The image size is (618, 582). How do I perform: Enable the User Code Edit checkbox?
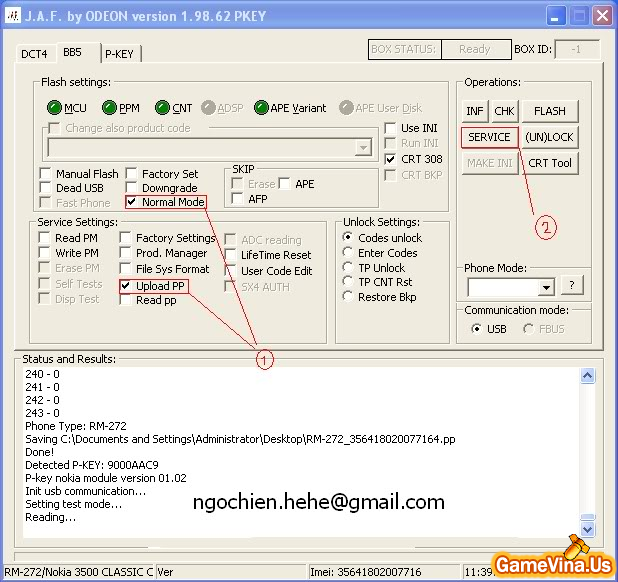pyautogui.click(x=230, y=271)
